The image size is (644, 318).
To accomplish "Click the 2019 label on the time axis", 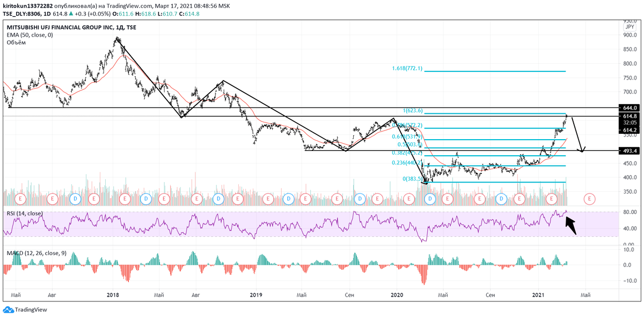I will [x=256, y=295].
